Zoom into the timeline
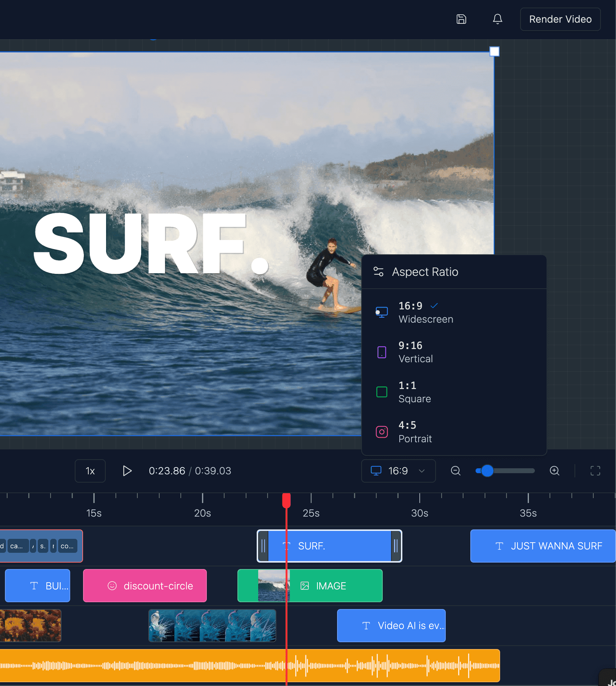 click(554, 471)
